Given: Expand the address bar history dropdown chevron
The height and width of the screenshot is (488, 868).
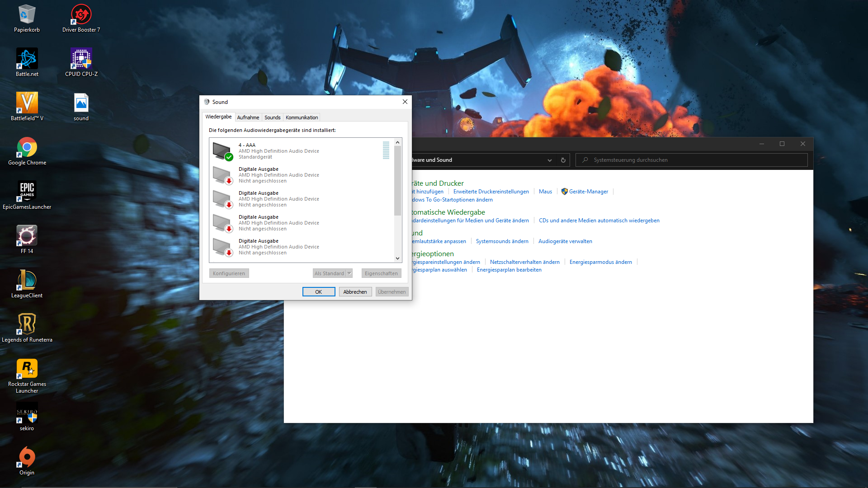Looking at the screenshot, I should pyautogui.click(x=549, y=160).
